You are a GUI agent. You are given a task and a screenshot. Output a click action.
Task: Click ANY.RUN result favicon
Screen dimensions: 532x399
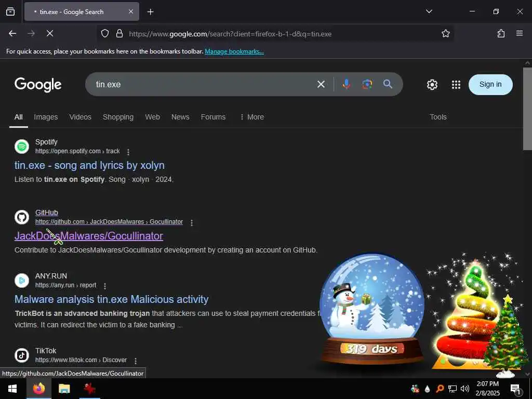(22, 281)
